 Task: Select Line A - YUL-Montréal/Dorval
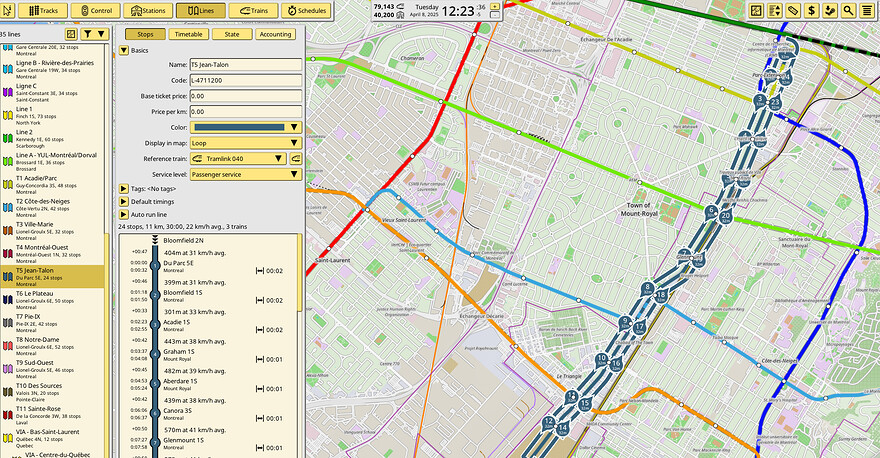pyautogui.click(x=52, y=162)
